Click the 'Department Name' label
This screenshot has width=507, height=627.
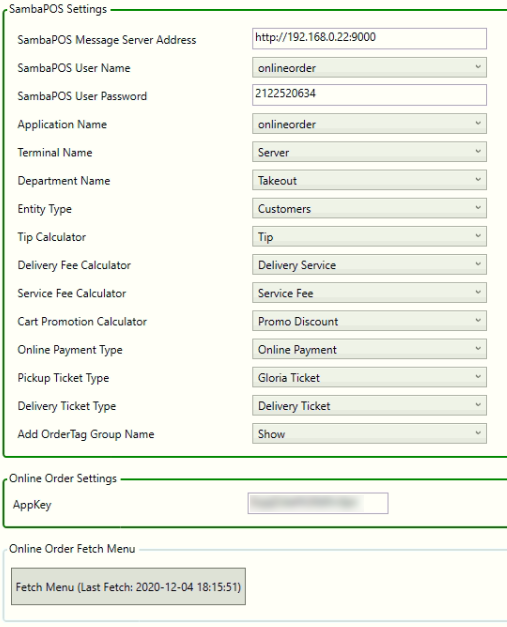coord(64,181)
